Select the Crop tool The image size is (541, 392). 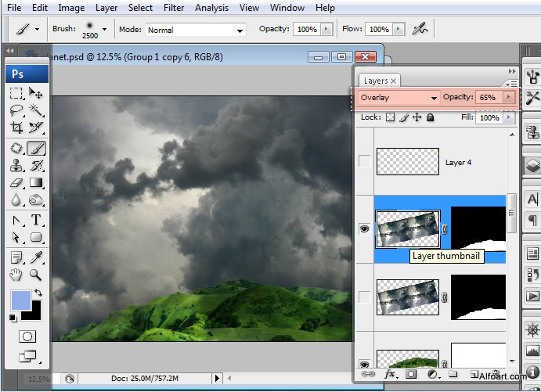16,128
